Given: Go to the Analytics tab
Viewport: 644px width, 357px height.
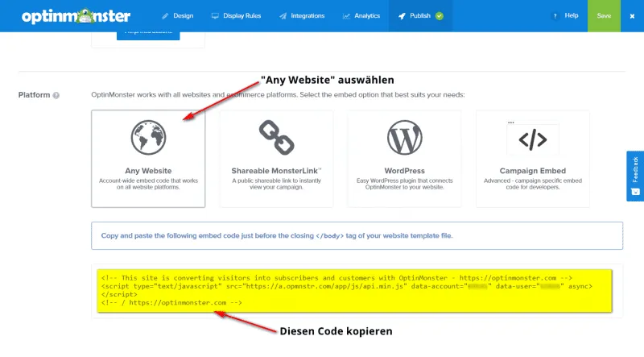Looking at the screenshot, I should 361,15.
